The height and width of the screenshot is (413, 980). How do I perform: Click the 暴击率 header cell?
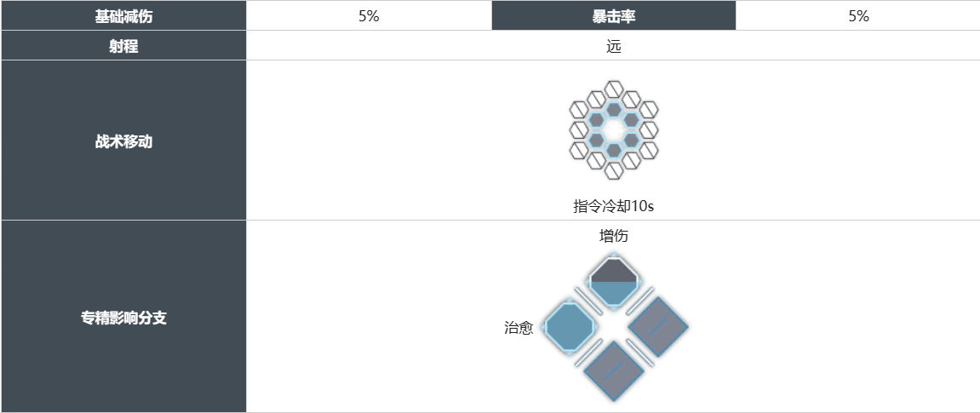tap(614, 15)
